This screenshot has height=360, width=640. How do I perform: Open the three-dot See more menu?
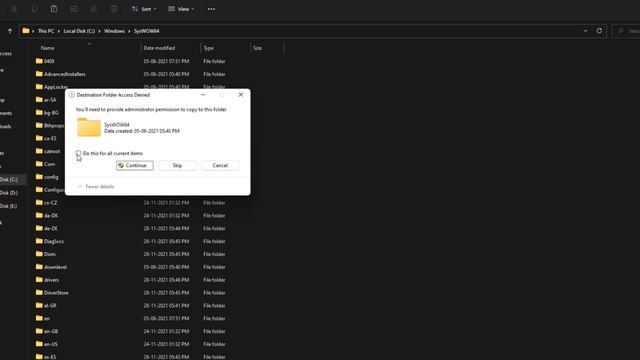pyautogui.click(x=211, y=9)
